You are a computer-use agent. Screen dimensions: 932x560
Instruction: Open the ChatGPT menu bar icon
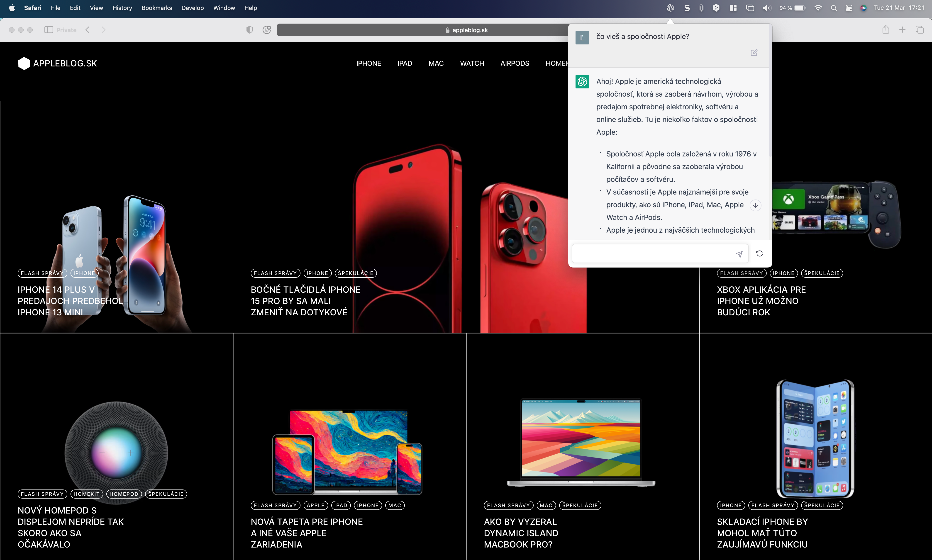point(670,8)
